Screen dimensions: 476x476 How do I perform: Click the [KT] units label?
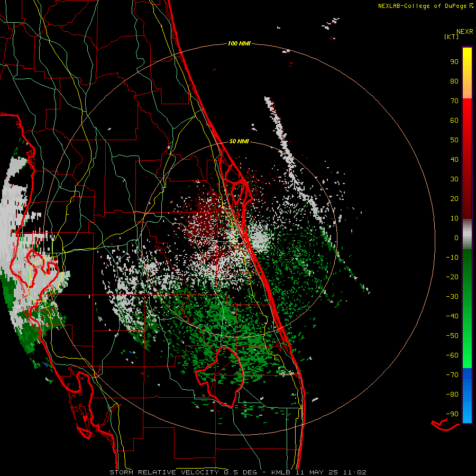(x=452, y=36)
